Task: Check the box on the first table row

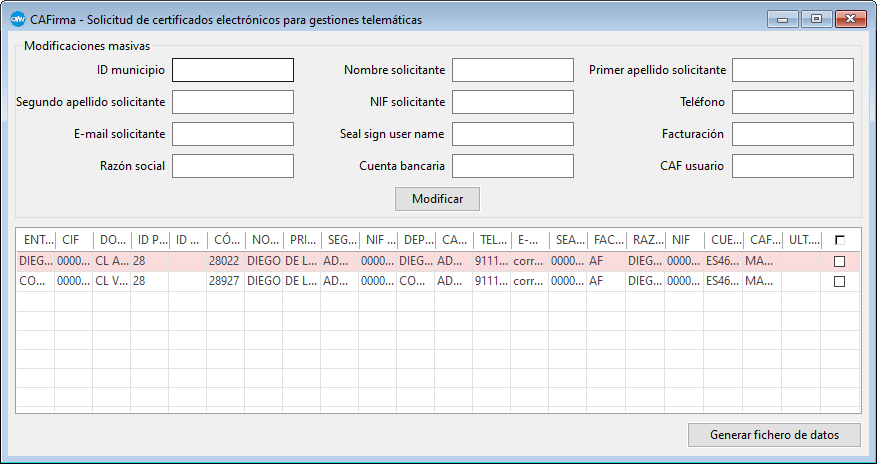Action: 839,261
